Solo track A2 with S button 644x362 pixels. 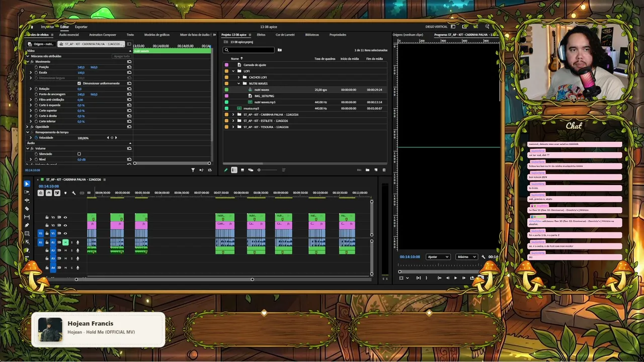(71, 250)
